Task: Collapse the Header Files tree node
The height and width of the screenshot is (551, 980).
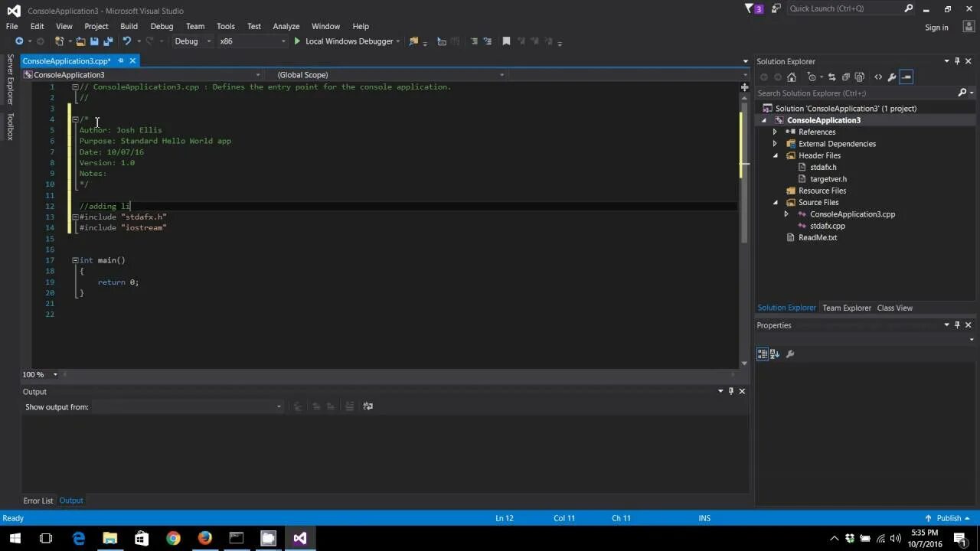Action: pos(775,155)
